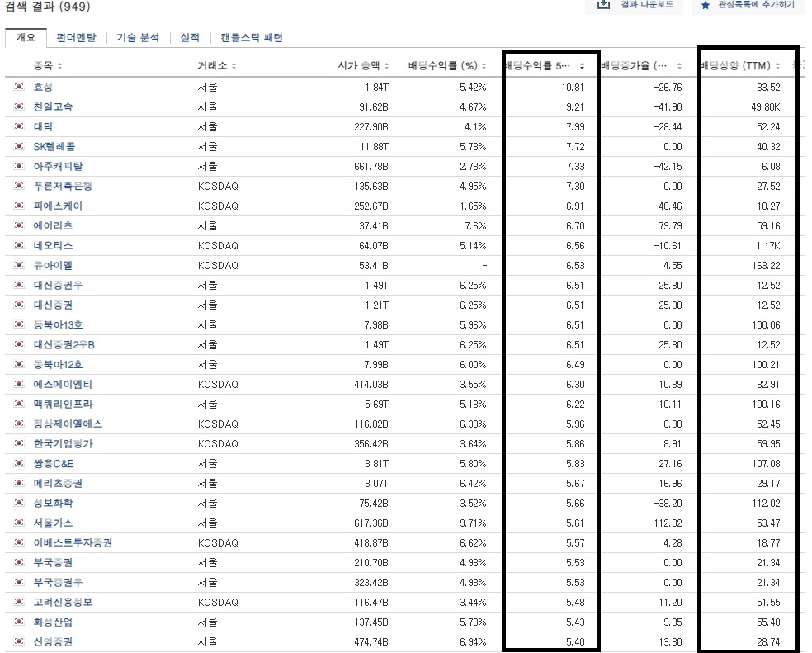The height and width of the screenshot is (653, 812).
Task: Open the 에이리츠 stock link
Action: tap(53, 226)
